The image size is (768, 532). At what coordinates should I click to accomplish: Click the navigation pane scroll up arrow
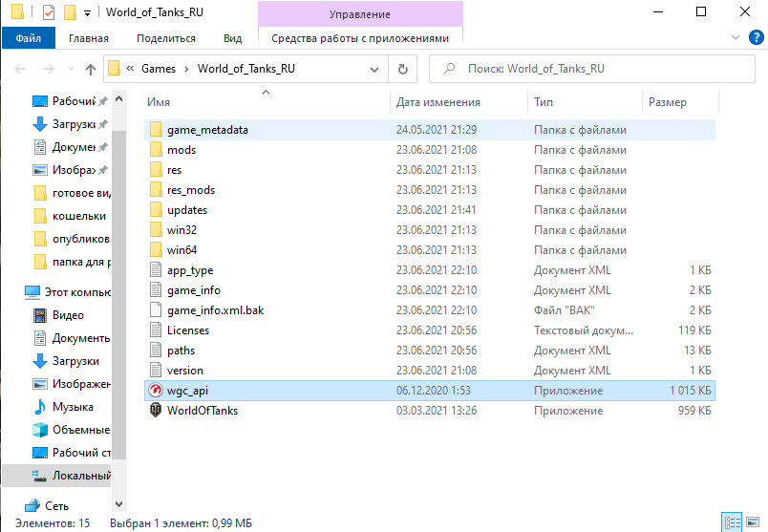119,99
